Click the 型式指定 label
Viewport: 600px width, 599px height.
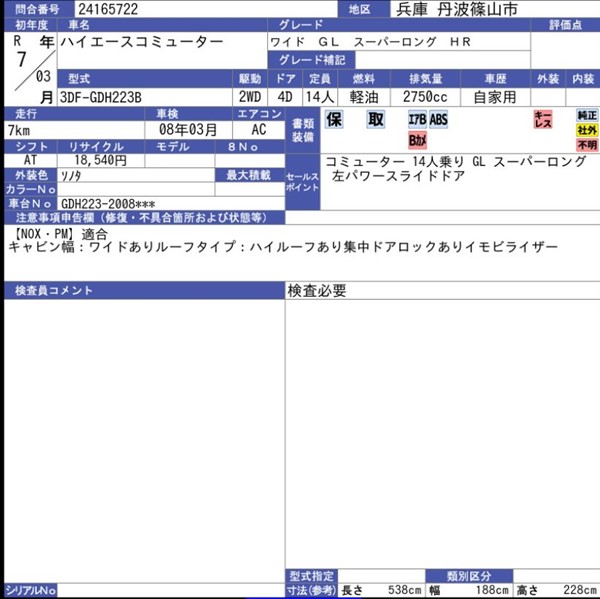click(311, 576)
